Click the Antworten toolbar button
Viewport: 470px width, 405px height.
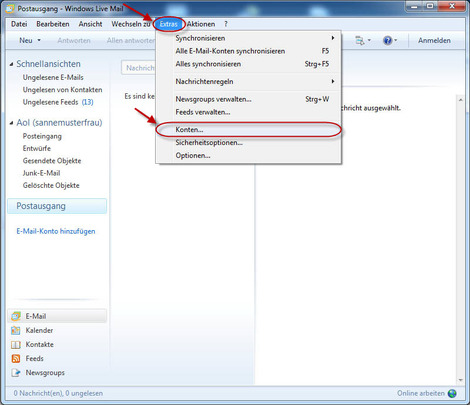point(74,40)
